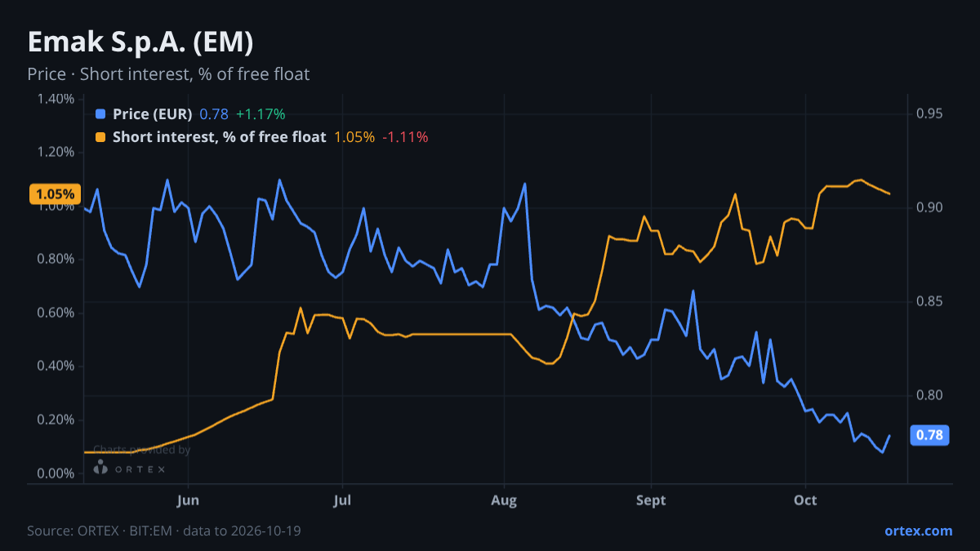Click the Jul label on the date axis

coord(343,500)
